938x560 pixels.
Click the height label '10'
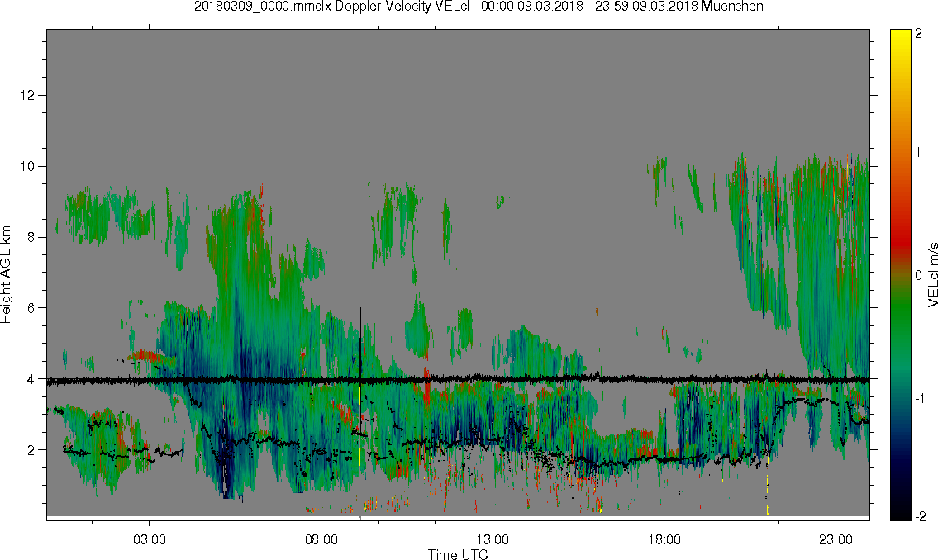click(27, 166)
